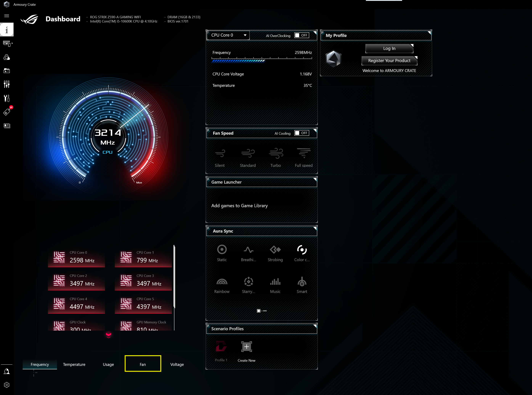The width and height of the screenshot is (532, 395).
Task: Click the Fan Speed panel corner expander
Action: (x=315, y=130)
